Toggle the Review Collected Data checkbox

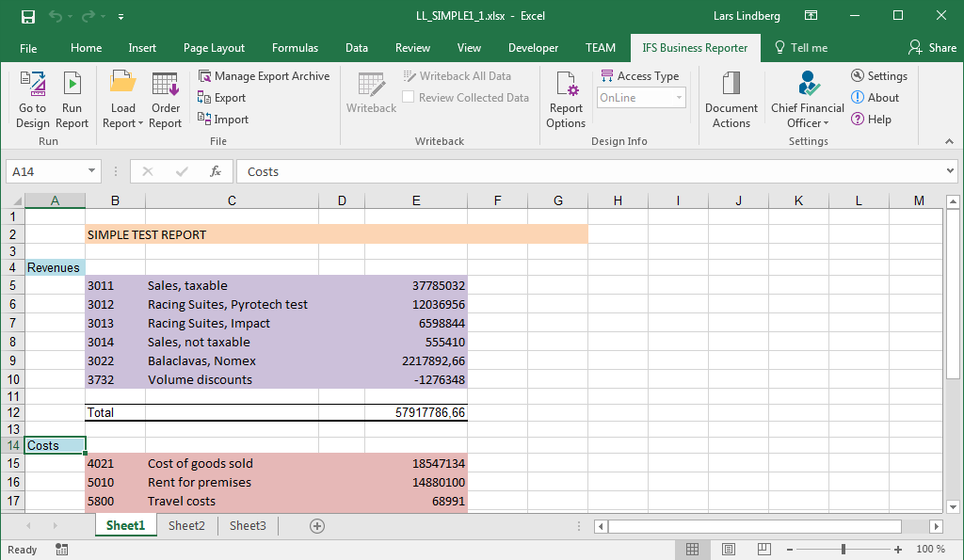point(409,98)
